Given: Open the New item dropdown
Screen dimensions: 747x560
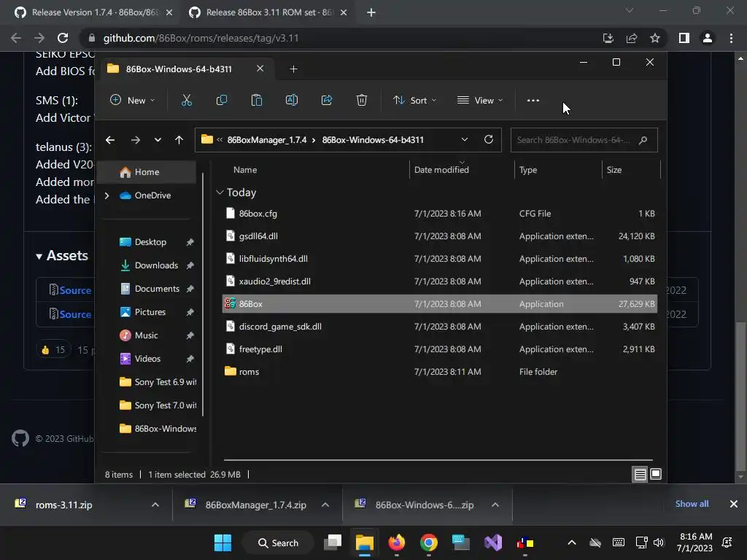Looking at the screenshot, I should 133,101.
